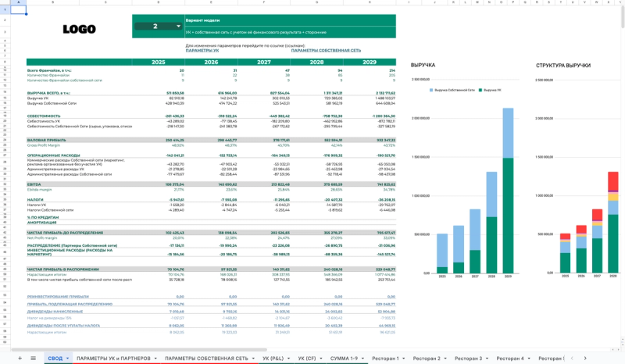Click the LOGO image placeholder
Screen dimensions: 625x364
(x=80, y=29)
